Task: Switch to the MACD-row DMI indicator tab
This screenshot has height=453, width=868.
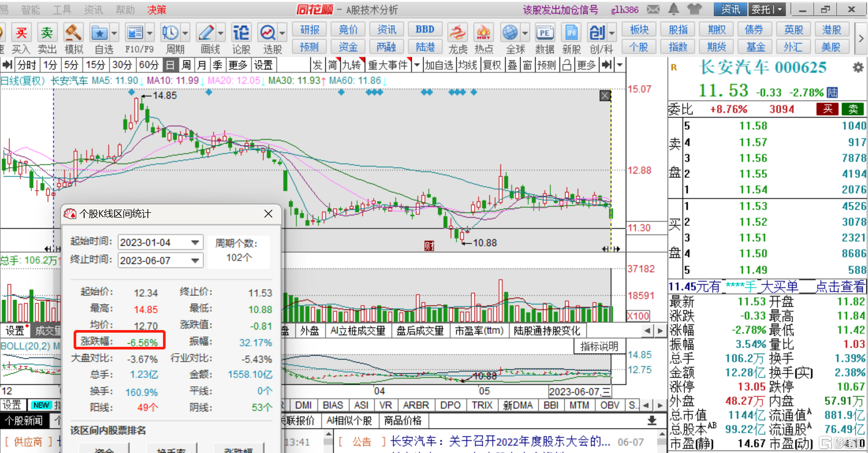Action: tap(303, 405)
